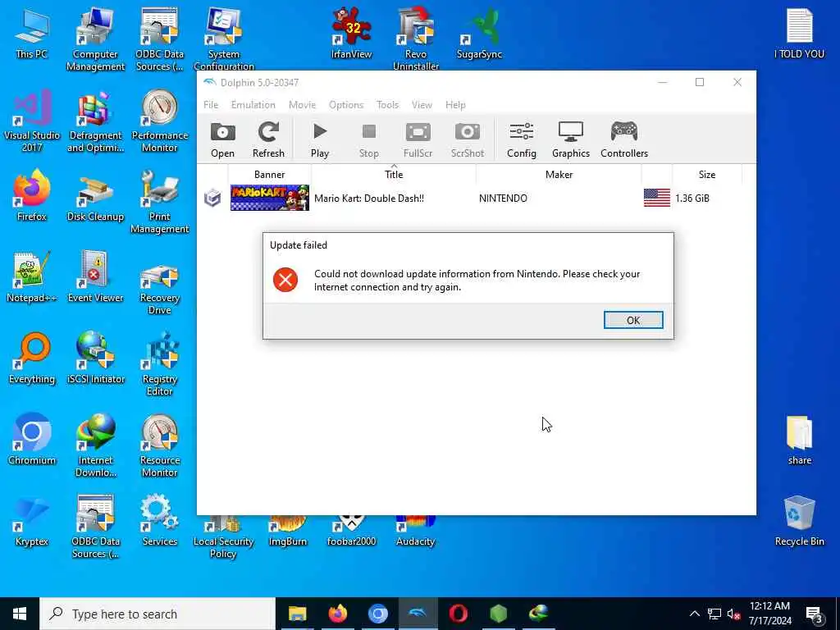Click the taskbar search box

[157, 614]
